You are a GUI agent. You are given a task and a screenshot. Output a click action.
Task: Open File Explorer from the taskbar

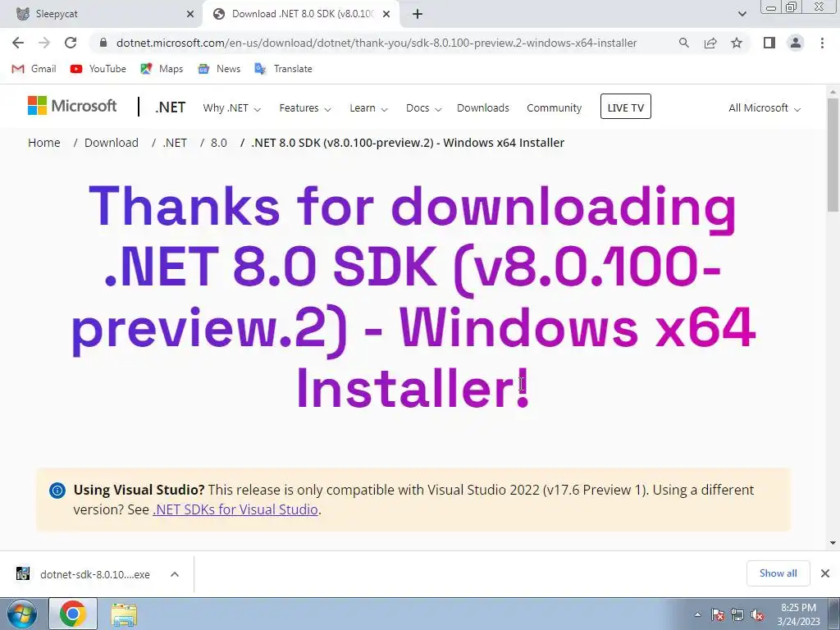point(124,614)
